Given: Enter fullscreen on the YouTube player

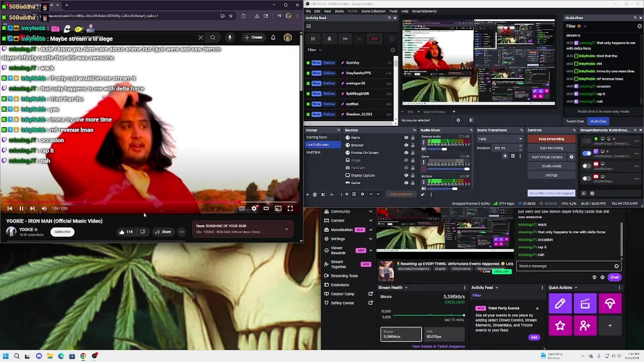Looking at the screenshot, I should [290, 208].
